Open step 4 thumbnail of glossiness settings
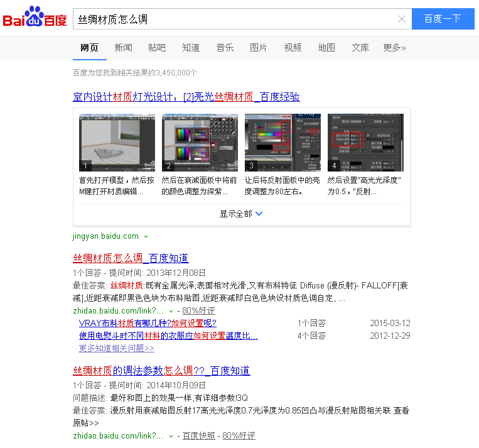The width and height of the screenshot is (479, 448). point(365,143)
